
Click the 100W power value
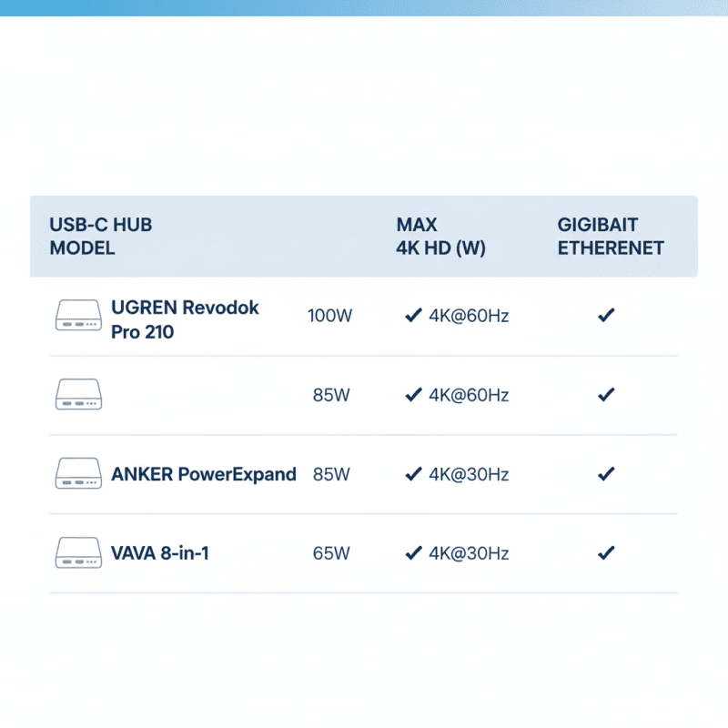tap(329, 317)
